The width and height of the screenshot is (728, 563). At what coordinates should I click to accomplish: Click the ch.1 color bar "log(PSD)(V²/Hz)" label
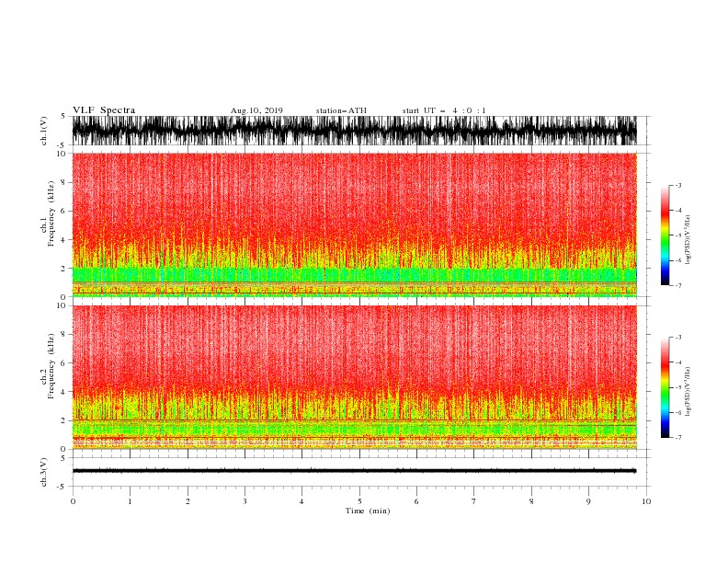688,240
